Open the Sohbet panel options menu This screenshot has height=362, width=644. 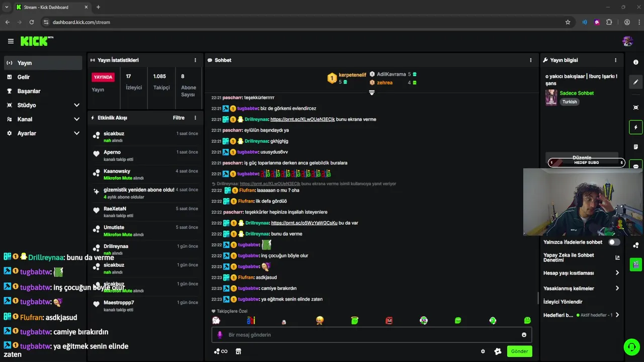pos(530,60)
